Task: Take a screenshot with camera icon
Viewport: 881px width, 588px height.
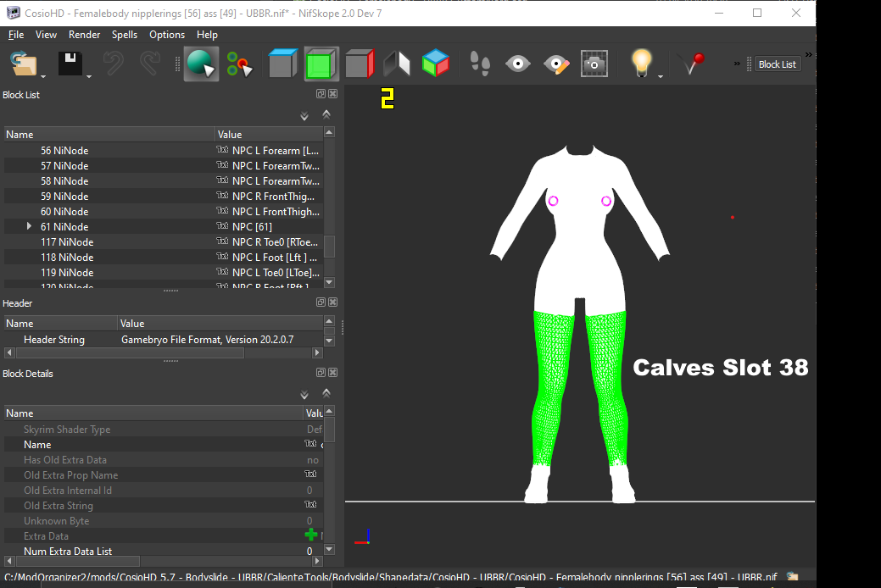Action: [x=594, y=64]
